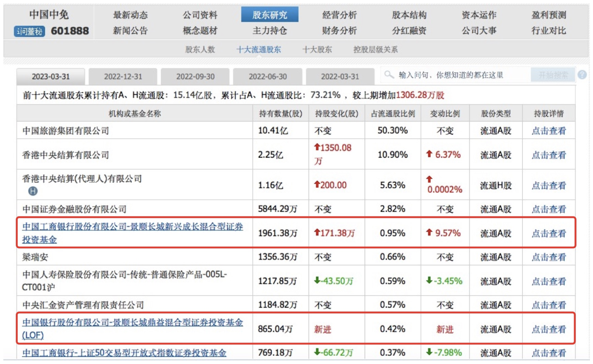Select the 2022-09-30 date tab
This screenshot has width=593, height=364.
(195, 76)
